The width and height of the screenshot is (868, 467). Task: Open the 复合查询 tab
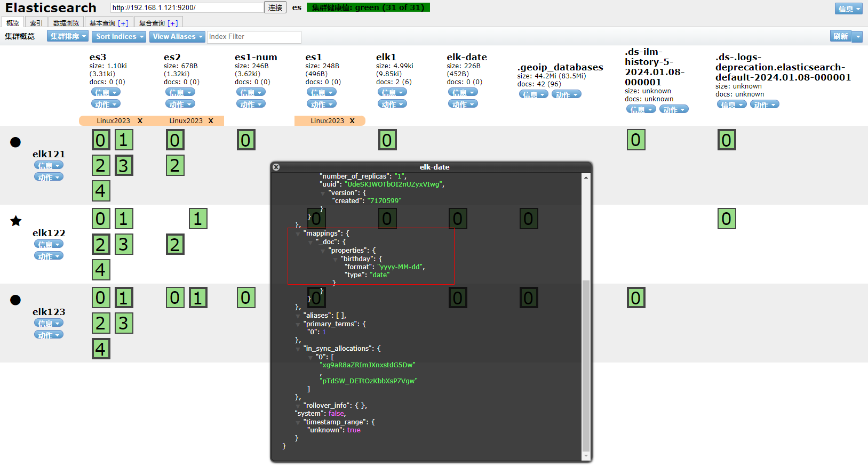[x=158, y=23]
